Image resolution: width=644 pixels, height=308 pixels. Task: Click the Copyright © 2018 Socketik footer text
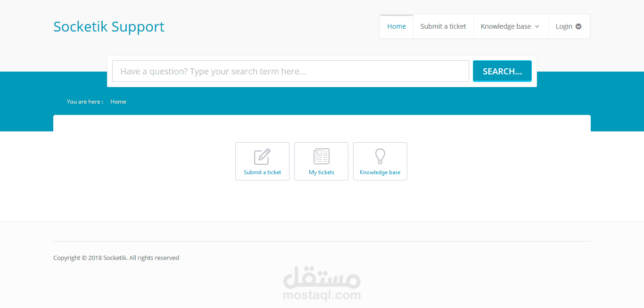116,258
